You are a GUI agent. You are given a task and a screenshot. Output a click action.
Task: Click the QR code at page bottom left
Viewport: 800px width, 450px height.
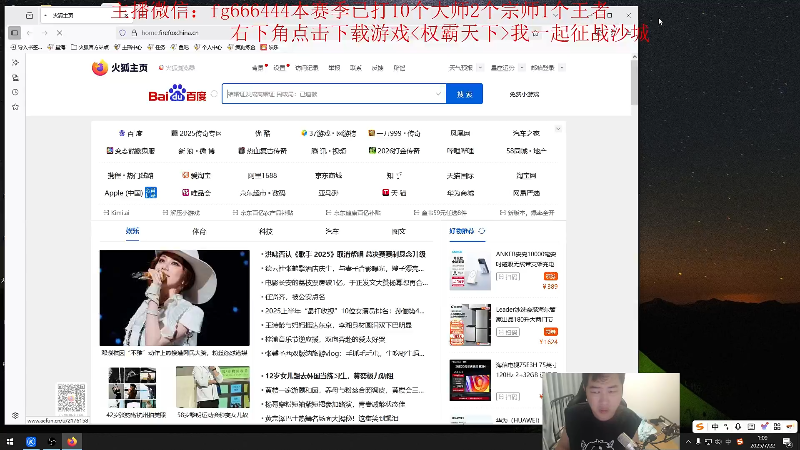71,398
